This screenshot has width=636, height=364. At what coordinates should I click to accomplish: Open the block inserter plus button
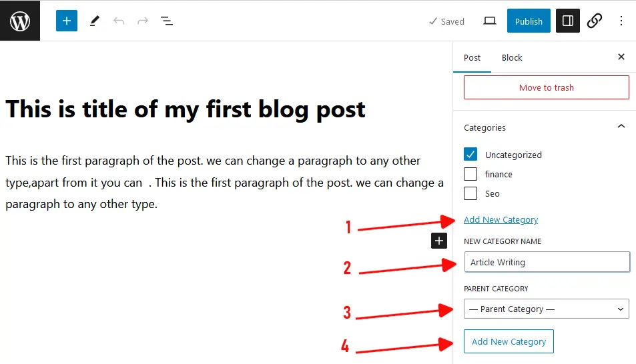click(67, 21)
